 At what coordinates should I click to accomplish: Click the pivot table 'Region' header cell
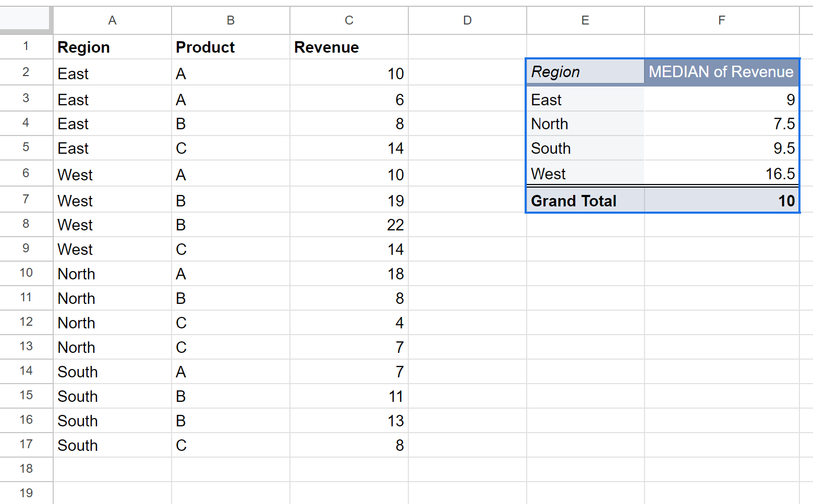pyautogui.click(x=586, y=72)
